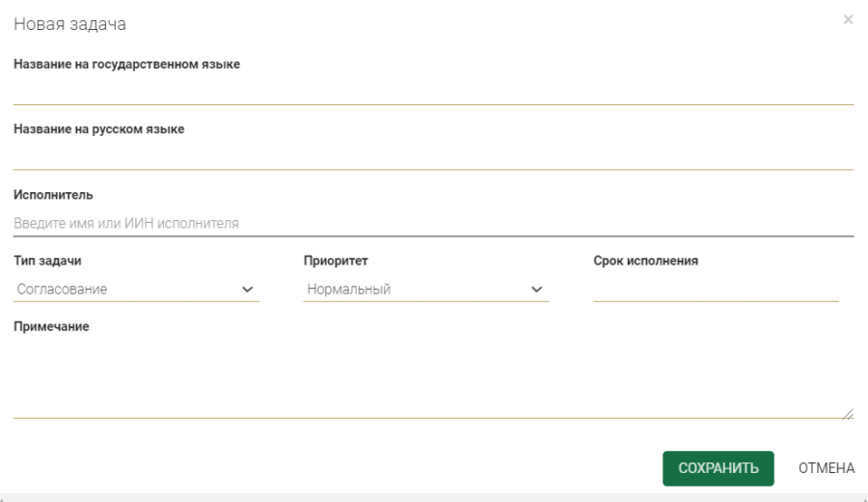This screenshot has width=868, height=502.
Task: Select the Срок исполнения date field
Action: 715,289
